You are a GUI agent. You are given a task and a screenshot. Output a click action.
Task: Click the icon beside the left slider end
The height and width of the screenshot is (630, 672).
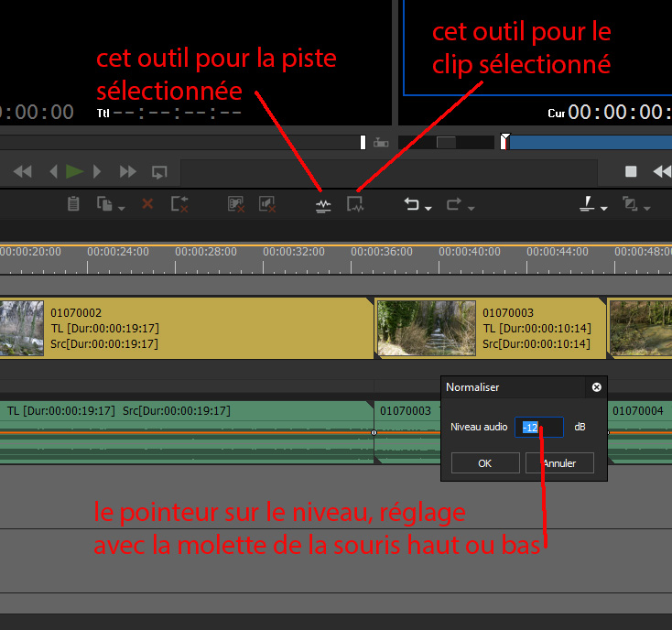tap(381, 142)
